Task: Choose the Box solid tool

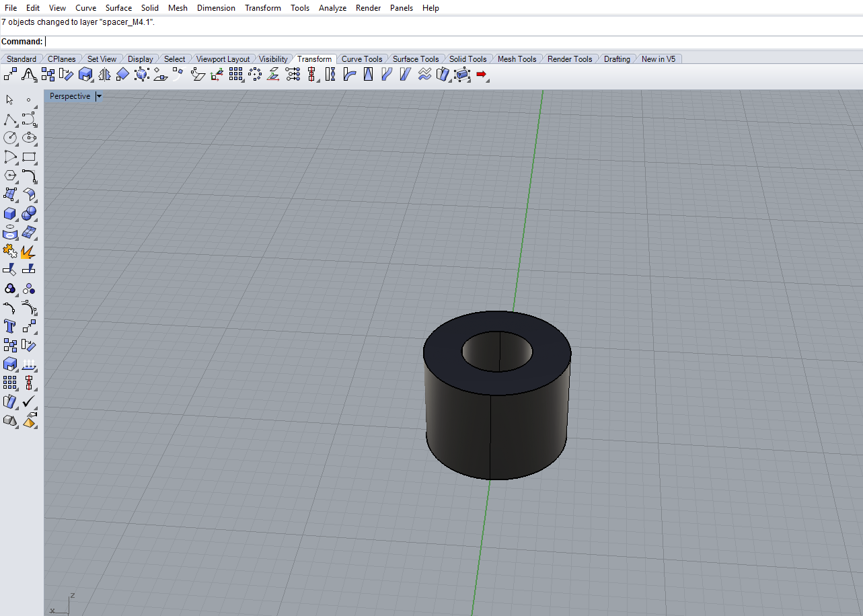Action: pyautogui.click(x=10, y=214)
